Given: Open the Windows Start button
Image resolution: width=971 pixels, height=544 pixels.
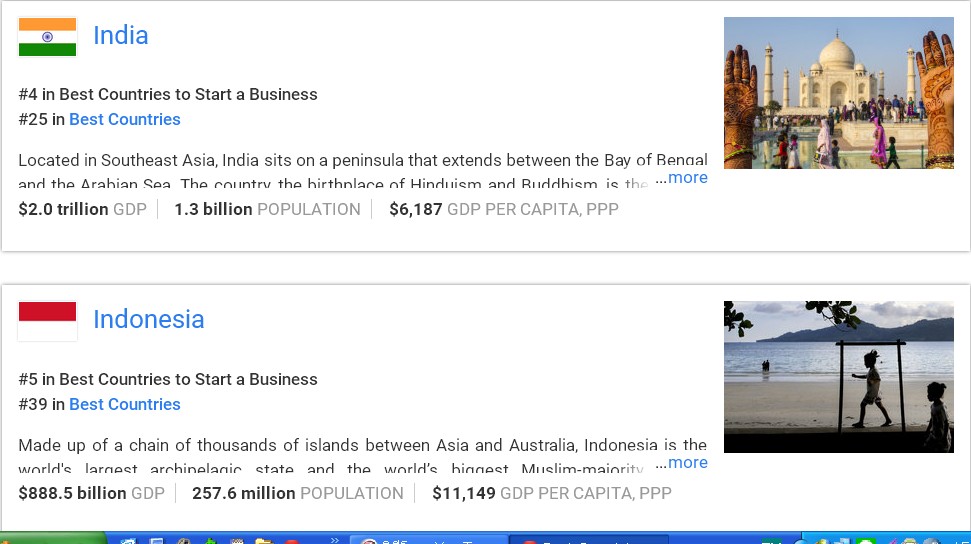Looking at the screenshot, I should 50,540.
